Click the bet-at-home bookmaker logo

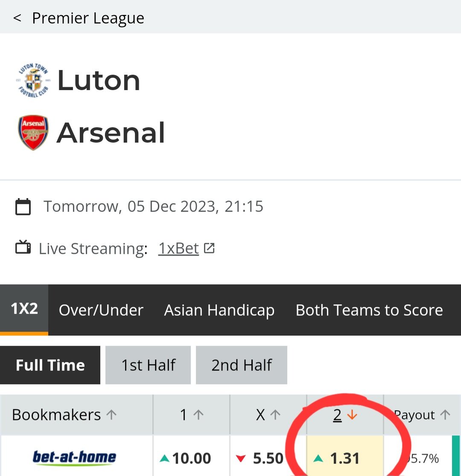coord(74,457)
